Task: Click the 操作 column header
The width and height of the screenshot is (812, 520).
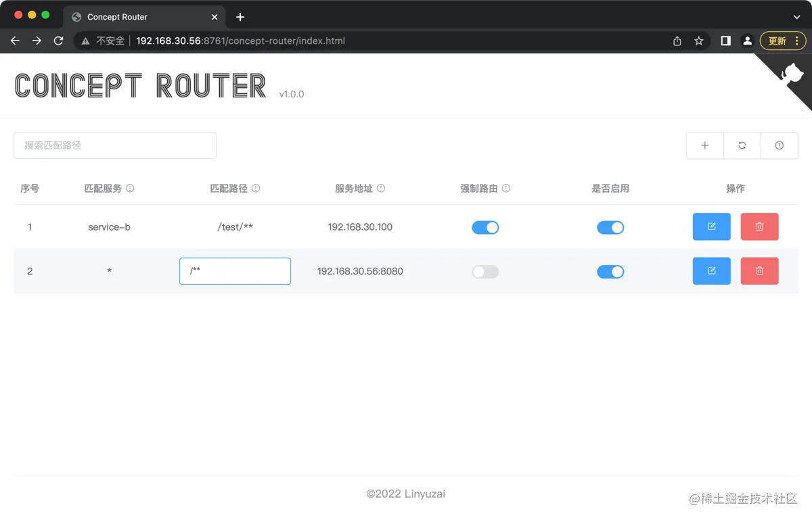Action: [736, 189]
